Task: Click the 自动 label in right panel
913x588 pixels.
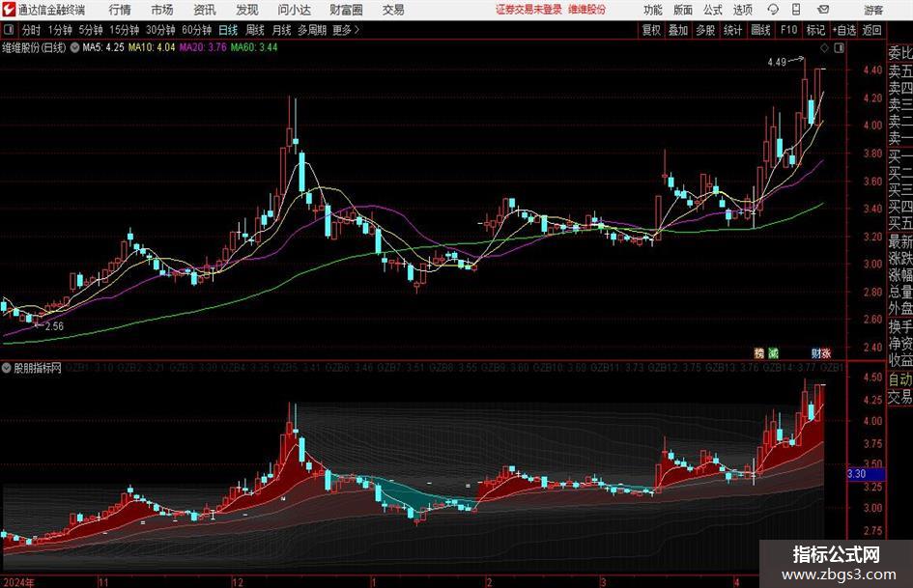Action: point(900,379)
